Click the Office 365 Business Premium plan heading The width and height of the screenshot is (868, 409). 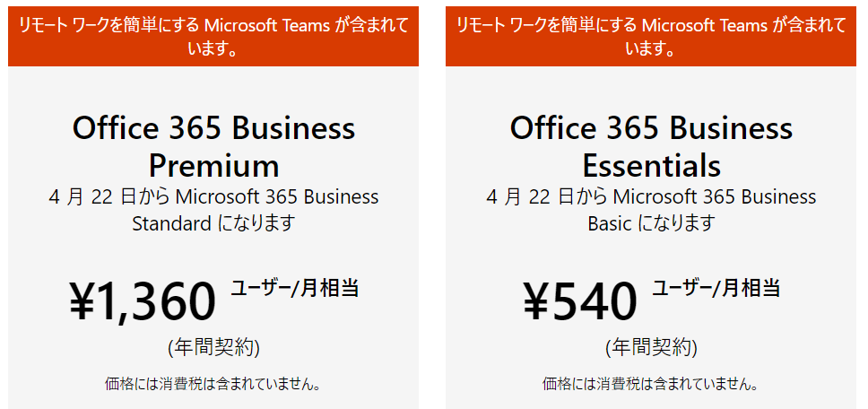(213, 146)
